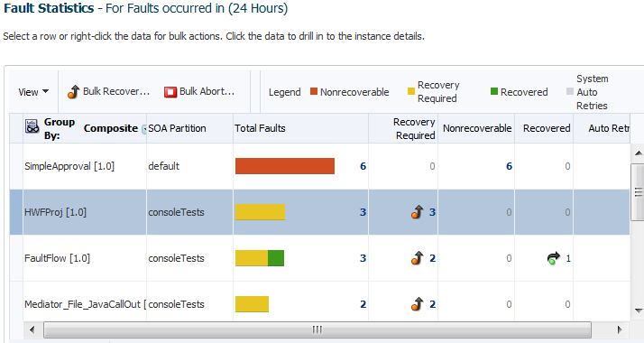The height and width of the screenshot is (343, 644).
Task: Open FaultFlow total faults count 3
Action: (x=363, y=258)
